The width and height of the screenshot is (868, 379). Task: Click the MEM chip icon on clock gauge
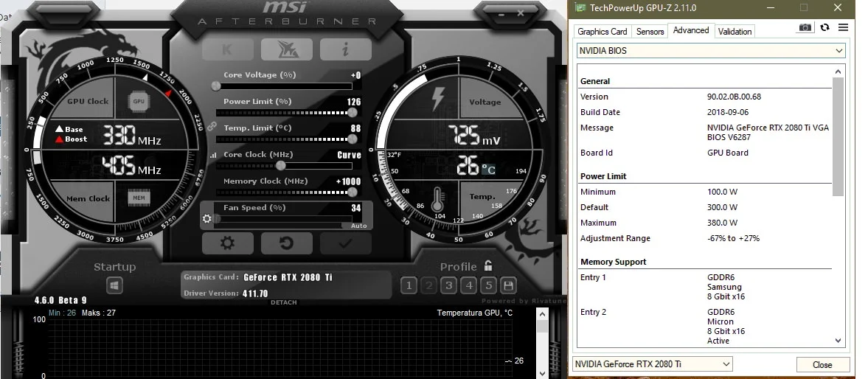coord(139,198)
